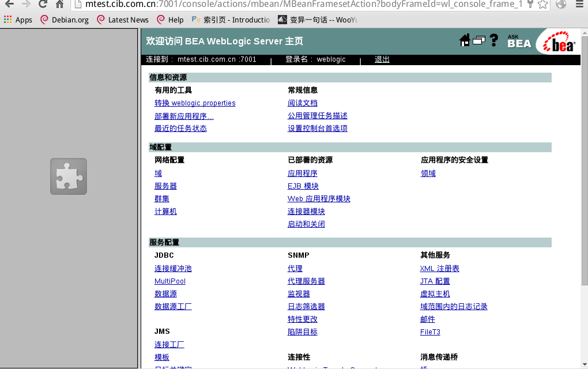Open 虚拟主机 link
Viewport: 588px width, 369px height.
tap(435, 294)
